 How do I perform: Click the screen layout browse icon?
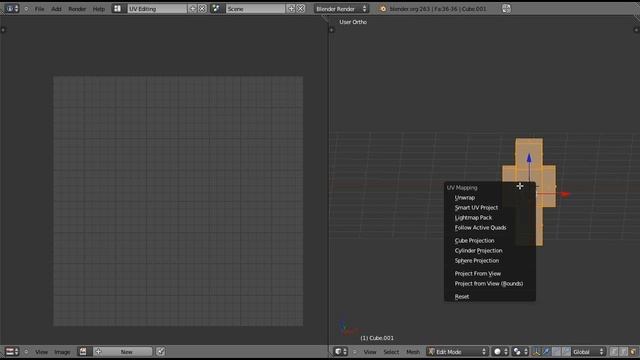click(118, 9)
